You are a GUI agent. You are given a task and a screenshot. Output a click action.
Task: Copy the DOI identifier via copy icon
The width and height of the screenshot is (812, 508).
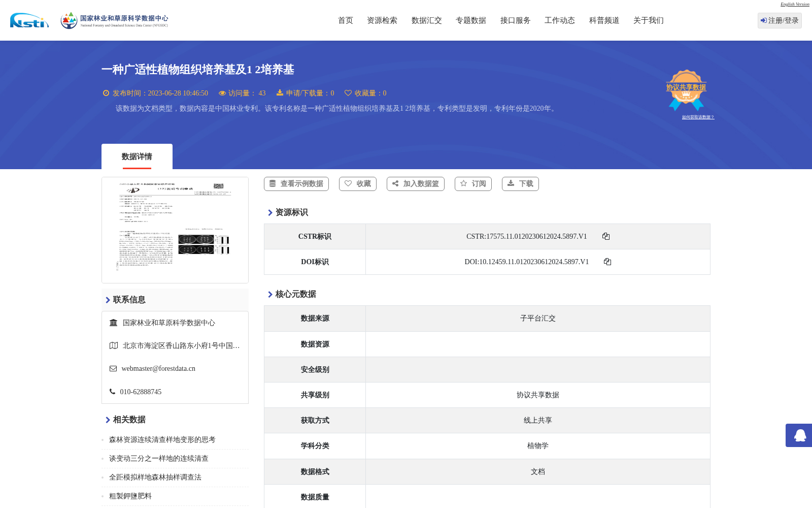(x=607, y=262)
